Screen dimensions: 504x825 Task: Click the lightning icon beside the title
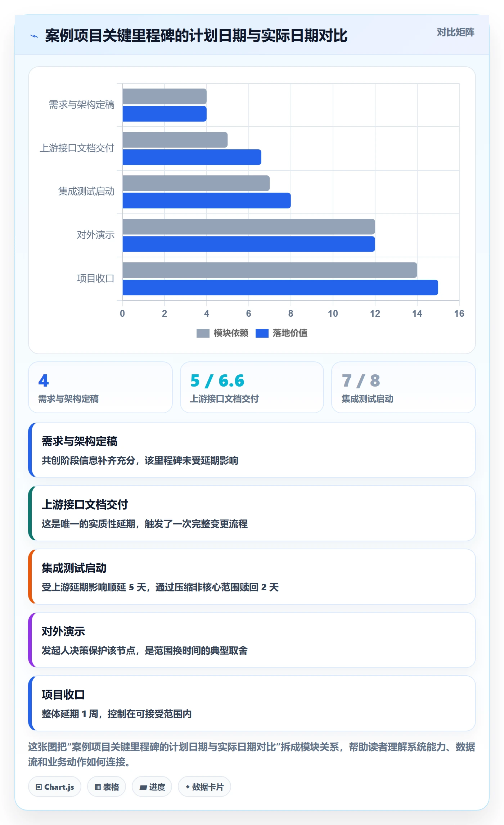34,36
